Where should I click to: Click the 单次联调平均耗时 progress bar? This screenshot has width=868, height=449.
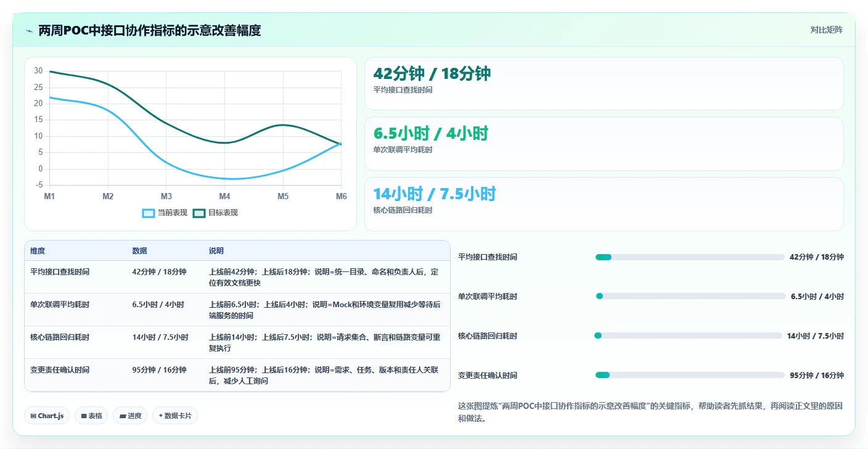click(x=690, y=297)
